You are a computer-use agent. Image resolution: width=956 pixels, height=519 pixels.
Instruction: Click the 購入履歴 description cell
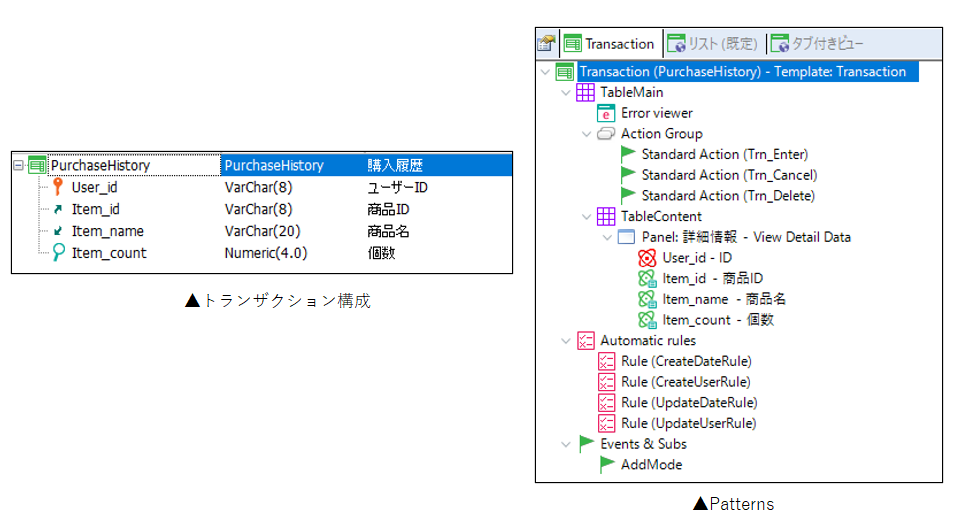coord(394,165)
